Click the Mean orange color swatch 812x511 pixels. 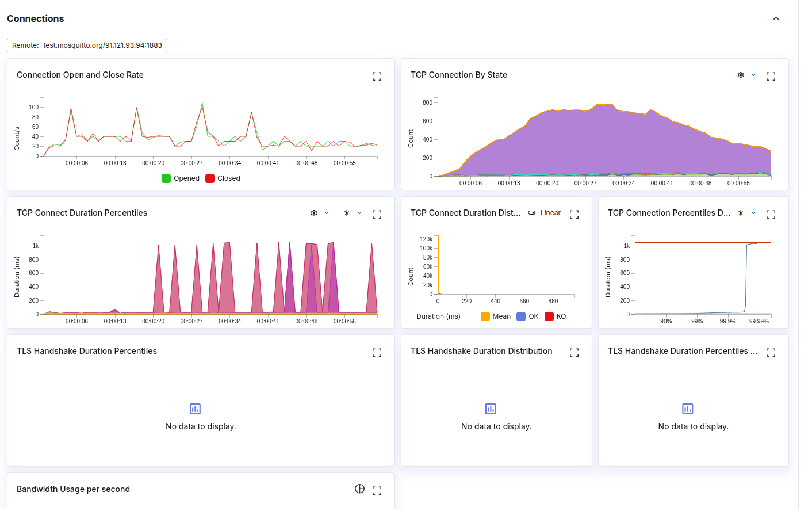point(485,316)
